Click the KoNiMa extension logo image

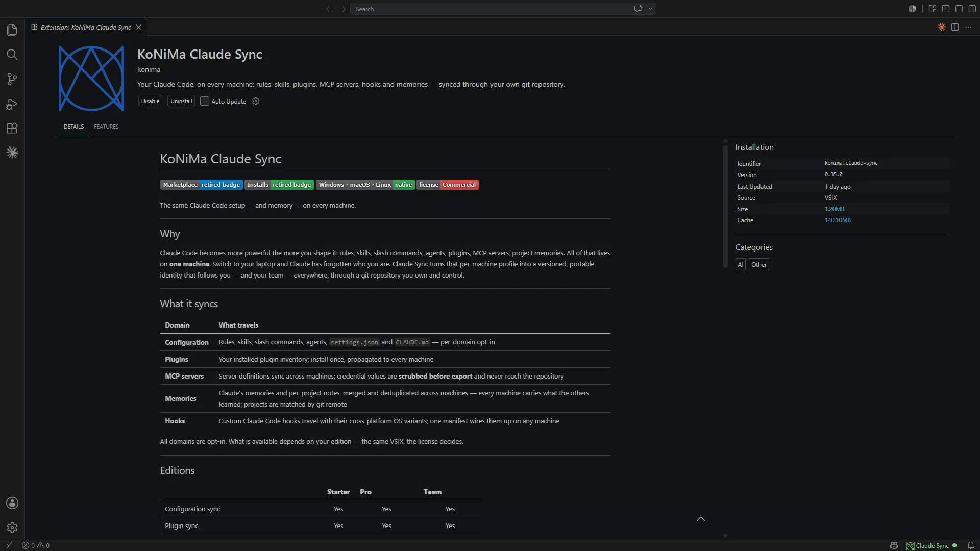pos(91,79)
